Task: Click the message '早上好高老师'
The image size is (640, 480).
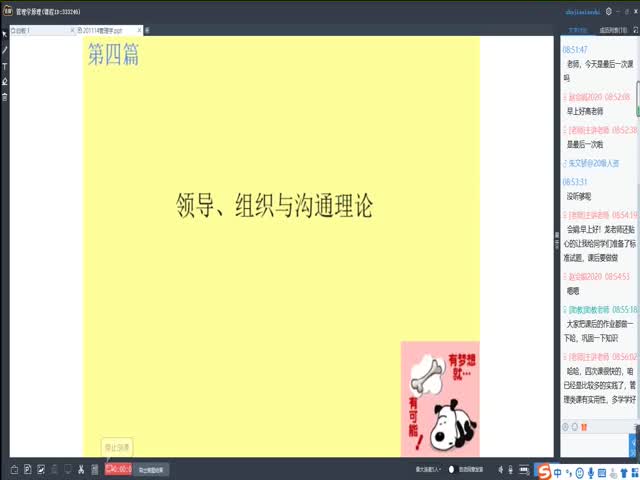Action: pos(584,111)
